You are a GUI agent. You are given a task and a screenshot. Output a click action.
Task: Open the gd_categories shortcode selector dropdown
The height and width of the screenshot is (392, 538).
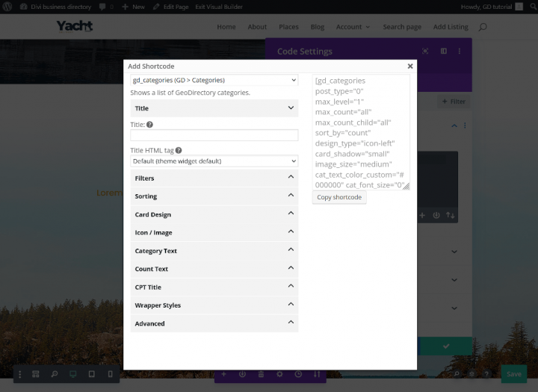coord(214,80)
